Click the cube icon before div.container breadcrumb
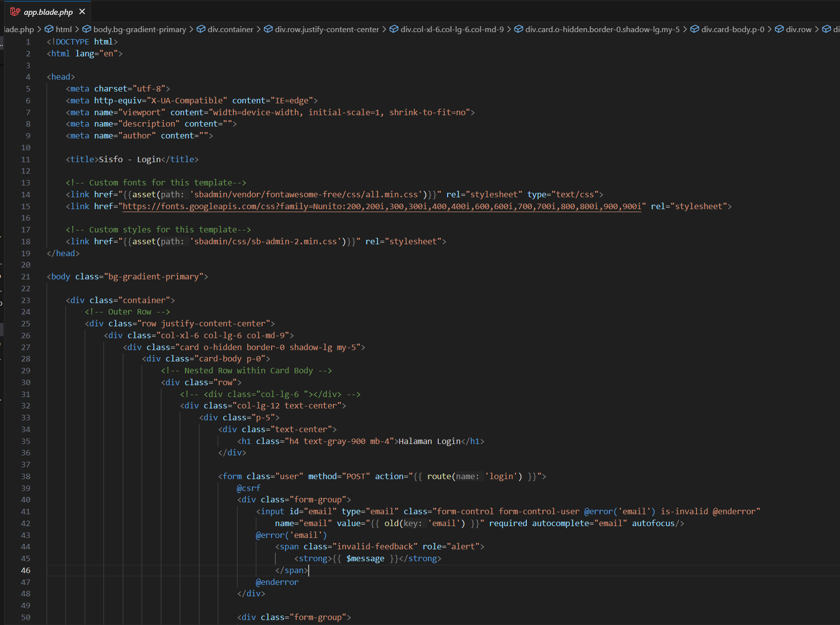840x625 pixels. [x=201, y=29]
